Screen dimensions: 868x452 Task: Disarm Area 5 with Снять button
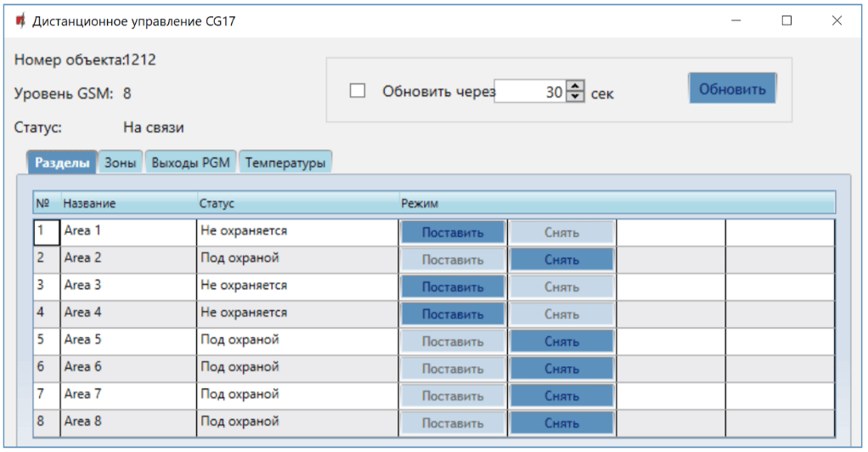click(x=561, y=342)
